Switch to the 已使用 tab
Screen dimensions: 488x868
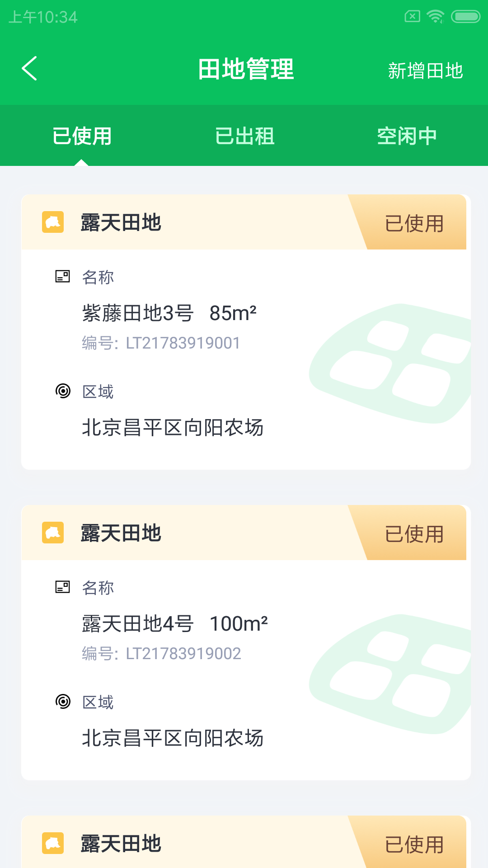click(x=82, y=136)
